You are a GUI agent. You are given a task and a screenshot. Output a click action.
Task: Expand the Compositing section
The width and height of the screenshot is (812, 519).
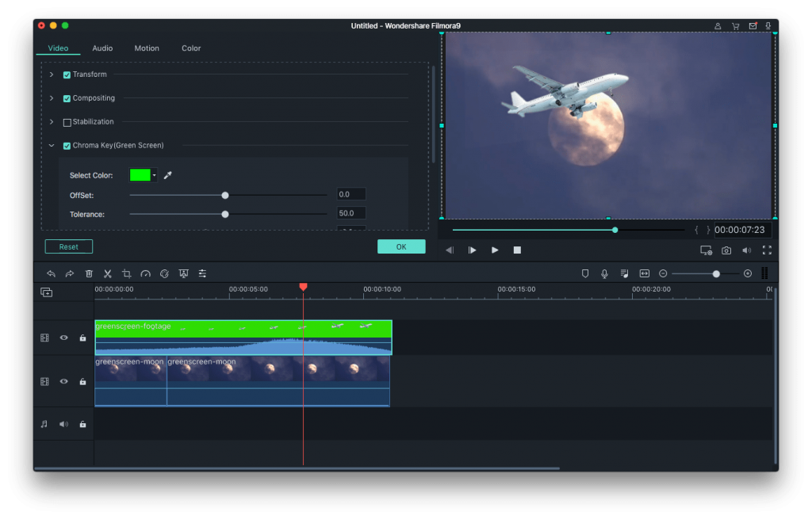pyautogui.click(x=52, y=97)
